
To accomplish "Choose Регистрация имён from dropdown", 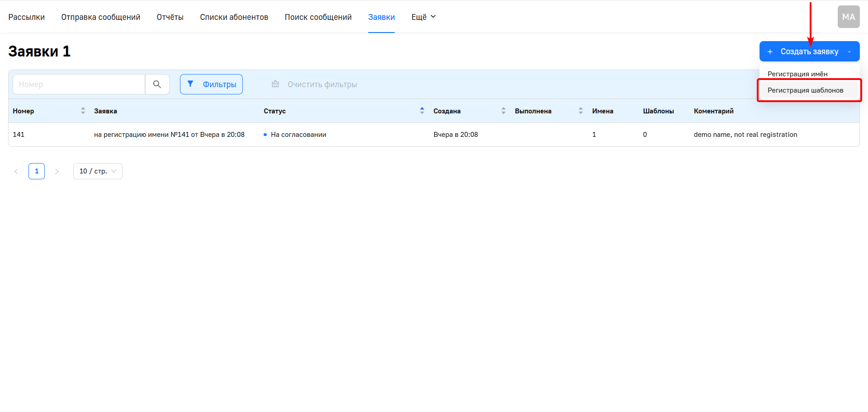I will (x=797, y=74).
